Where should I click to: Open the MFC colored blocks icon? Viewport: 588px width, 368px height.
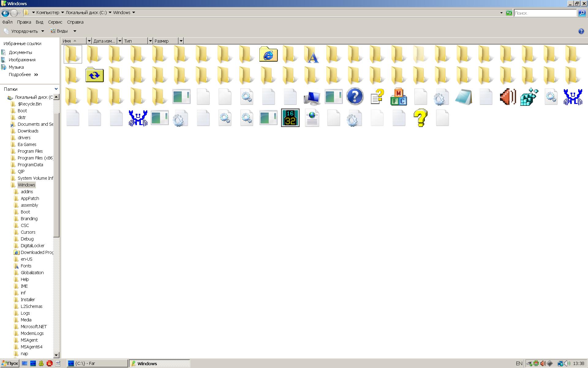coord(398,97)
